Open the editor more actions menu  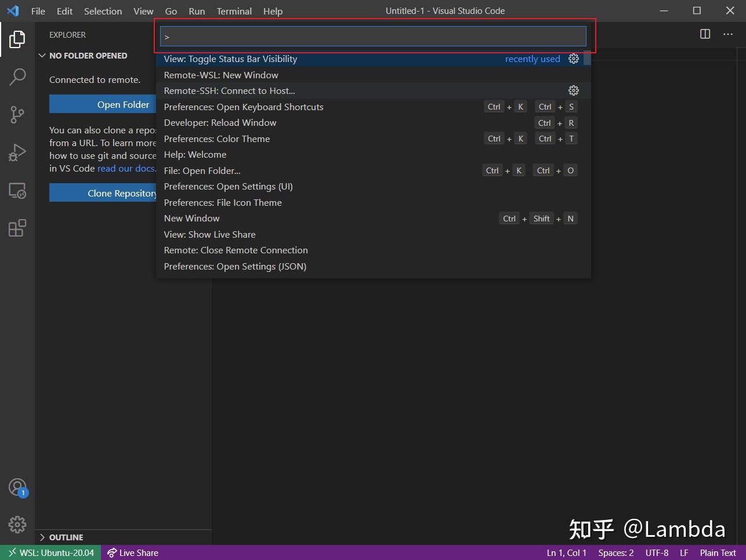pyautogui.click(x=727, y=34)
